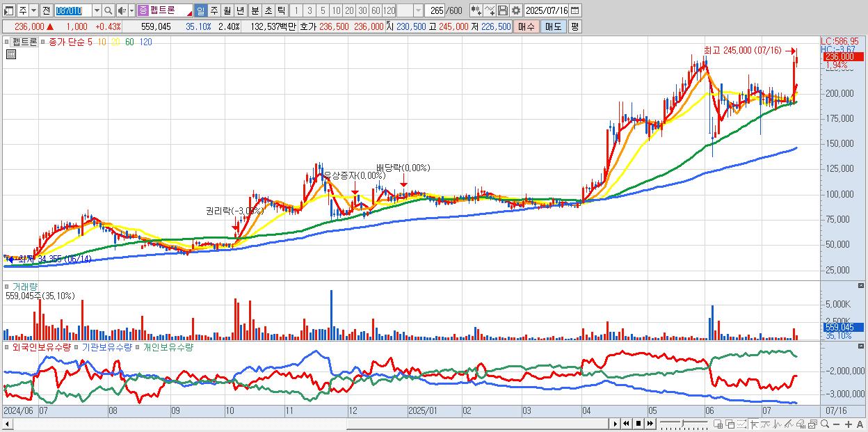Click the grid icon below 펩트론 legend
This screenshot has height=432, width=868.
coord(10,54)
